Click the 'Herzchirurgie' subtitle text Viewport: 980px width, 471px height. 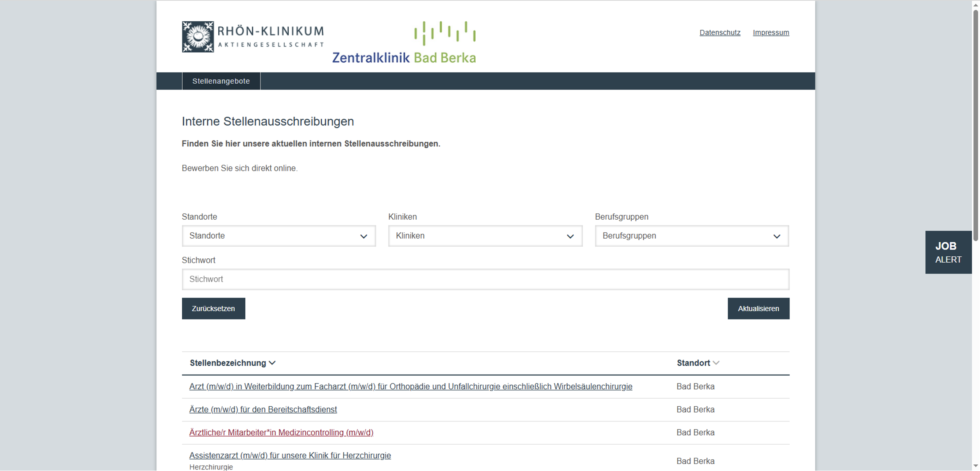click(x=211, y=467)
